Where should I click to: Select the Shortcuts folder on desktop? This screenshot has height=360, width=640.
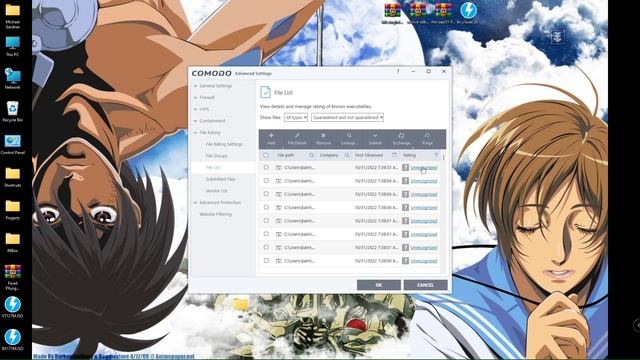pyautogui.click(x=13, y=177)
